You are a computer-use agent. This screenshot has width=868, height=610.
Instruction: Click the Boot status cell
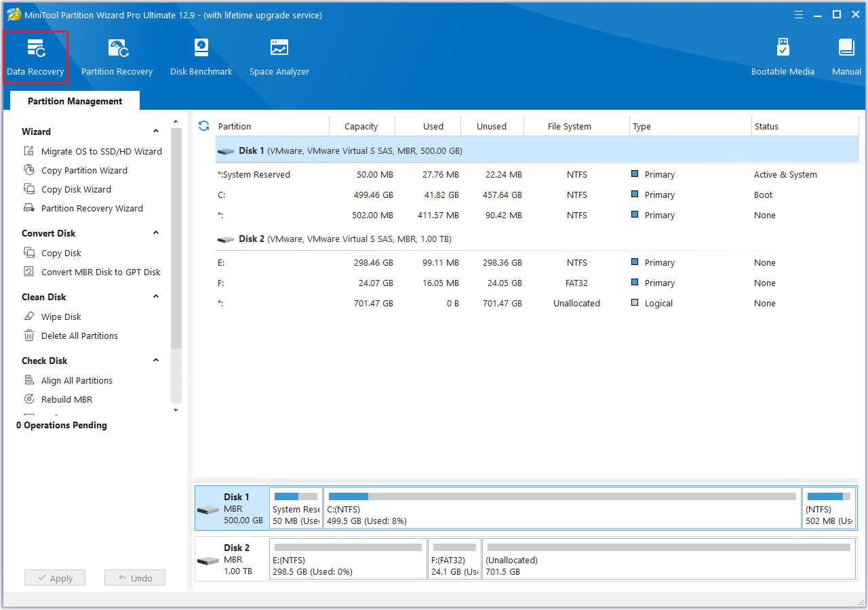[763, 195]
